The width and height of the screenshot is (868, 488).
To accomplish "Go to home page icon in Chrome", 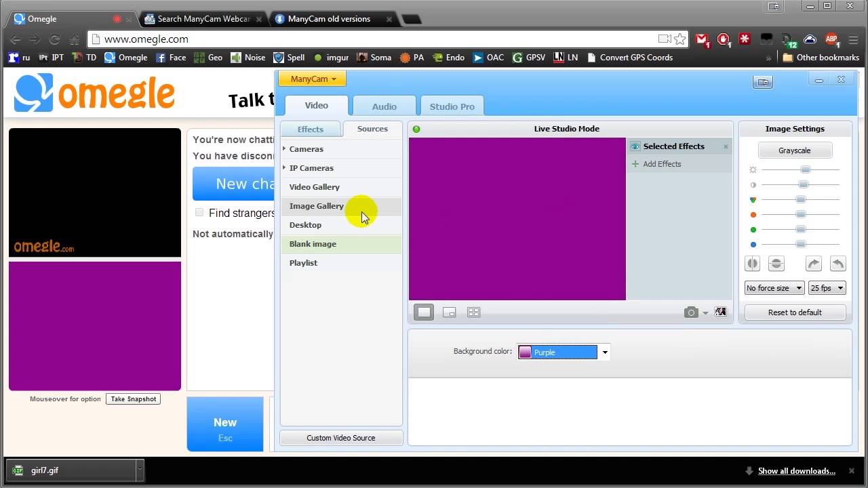I will click(75, 39).
